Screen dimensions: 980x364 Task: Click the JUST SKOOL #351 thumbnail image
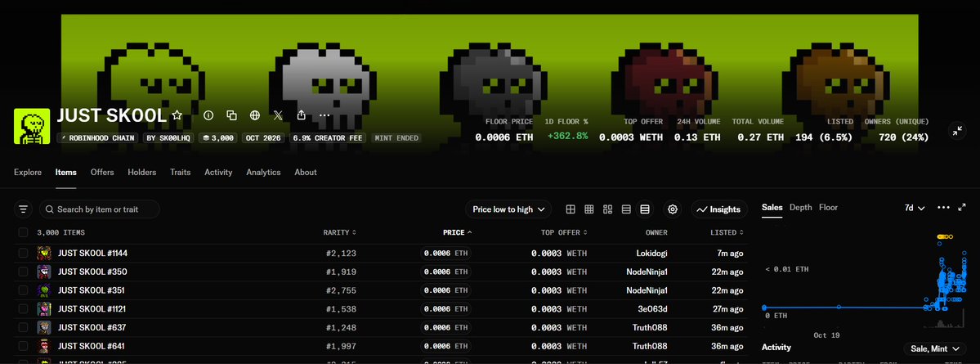[x=44, y=290]
